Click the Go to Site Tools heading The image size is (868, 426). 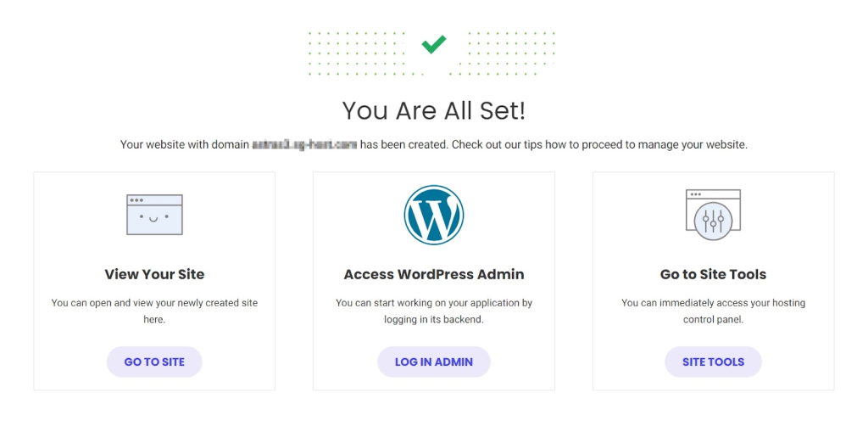coord(713,274)
